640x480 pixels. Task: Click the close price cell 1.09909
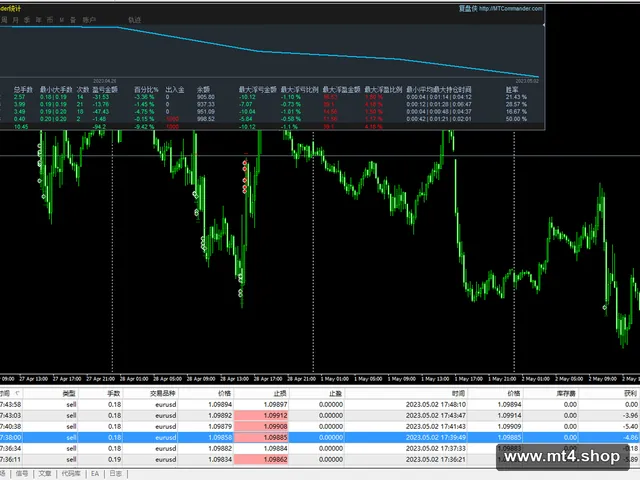click(x=509, y=427)
